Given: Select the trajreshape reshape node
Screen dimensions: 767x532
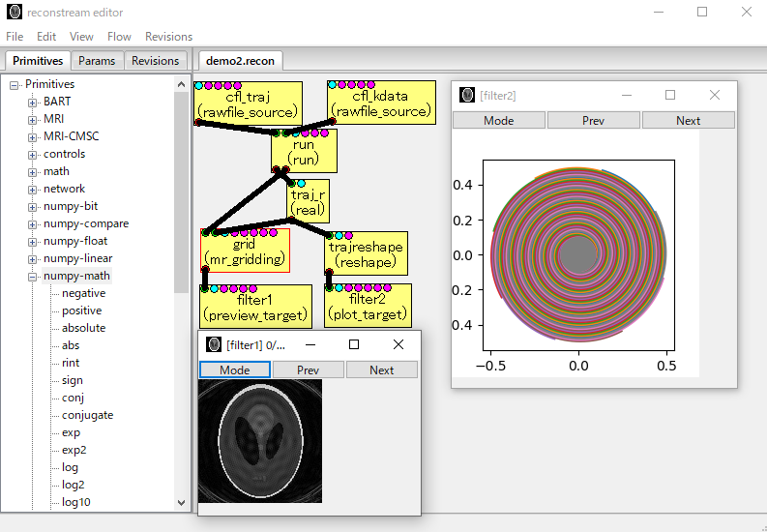Looking at the screenshot, I should [366, 254].
